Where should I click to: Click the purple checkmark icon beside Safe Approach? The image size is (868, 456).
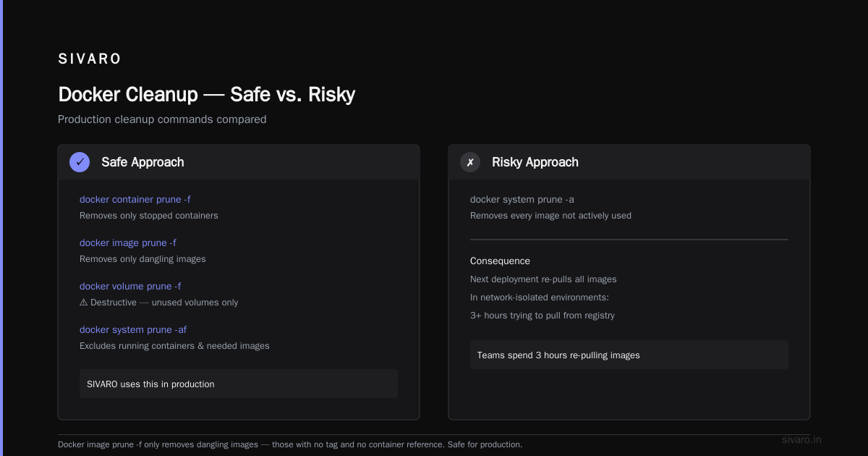pyautogui.click(x=80, y=162)
